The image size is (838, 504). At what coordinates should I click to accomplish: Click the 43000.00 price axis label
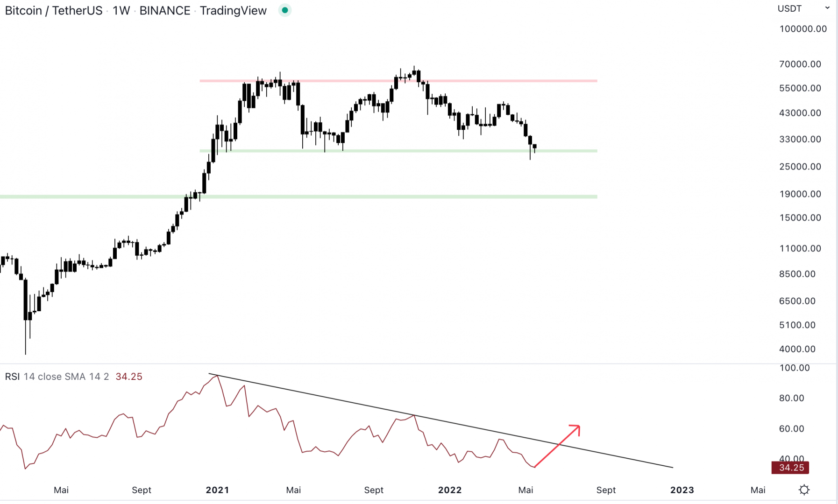[800, 113]
